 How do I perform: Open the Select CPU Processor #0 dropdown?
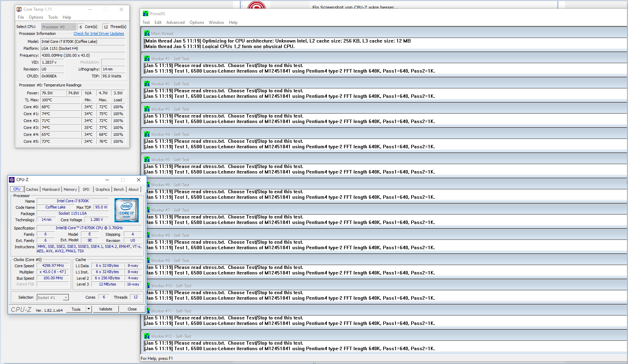(x=58, y=27)
